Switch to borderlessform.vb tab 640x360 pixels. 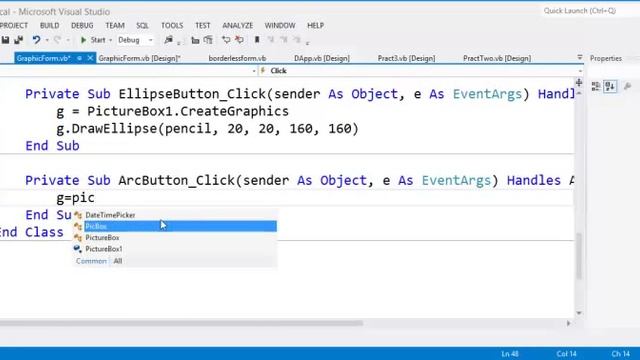click(x=237, y=58)
